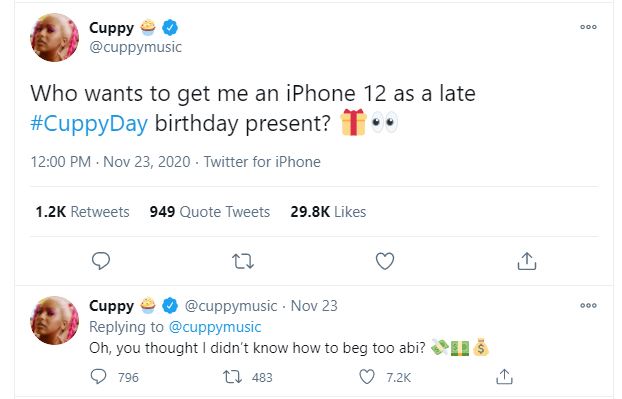Image resolution: width=622 pixels, height=399 pixels.
Task: Open more options on reply tweet
Action: point(588,305)
